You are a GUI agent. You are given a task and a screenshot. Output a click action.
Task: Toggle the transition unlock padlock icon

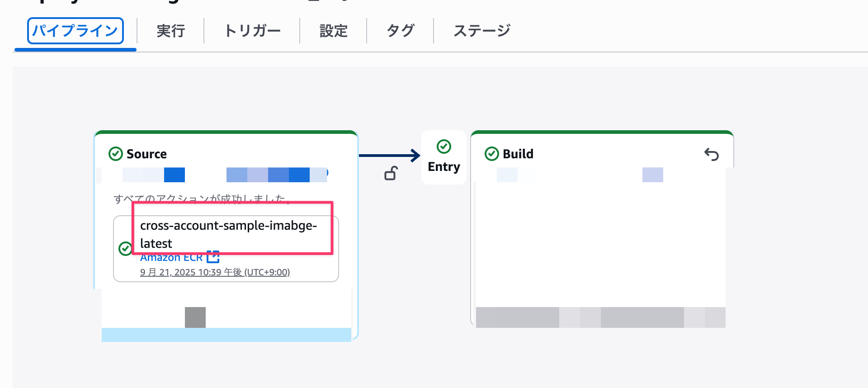point(391,173)
